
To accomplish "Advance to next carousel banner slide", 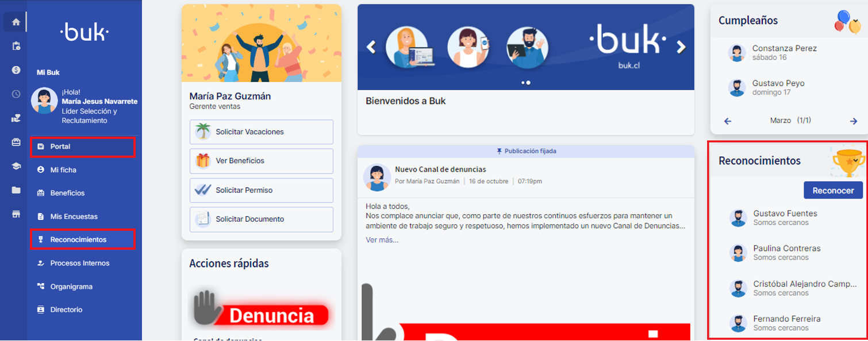I will [681, 47].
